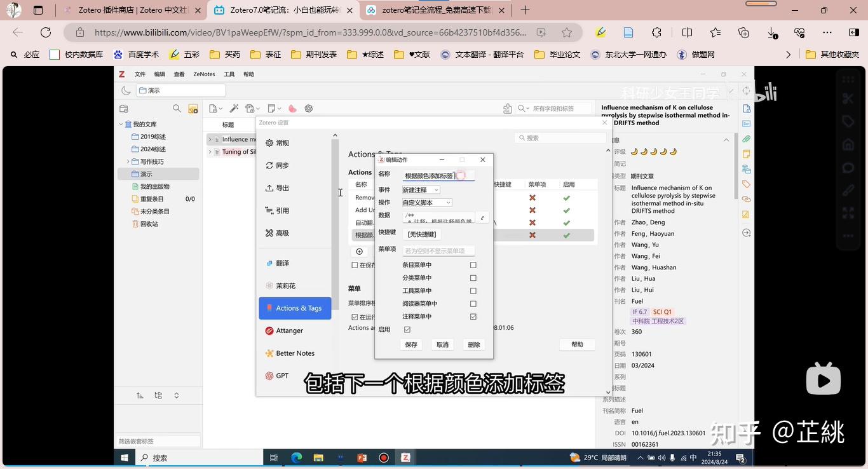Check the 条目菜单中 checkbox
The image size is (868, 469).
[x=473, y=265]
